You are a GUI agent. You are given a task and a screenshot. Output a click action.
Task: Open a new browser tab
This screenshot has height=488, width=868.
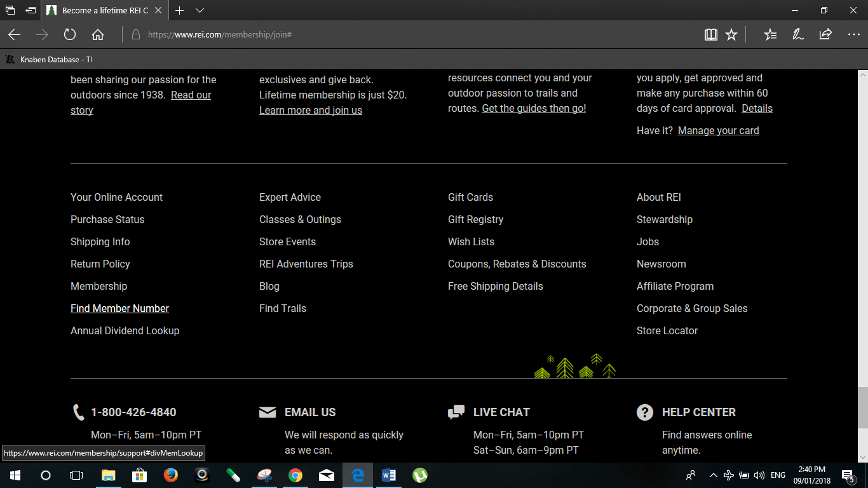point(180,10)
